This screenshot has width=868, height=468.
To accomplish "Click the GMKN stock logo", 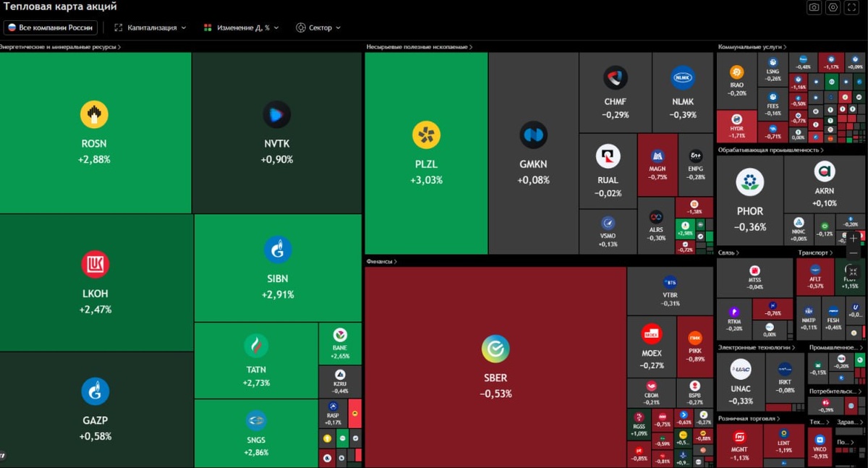I will pos(533,135).
